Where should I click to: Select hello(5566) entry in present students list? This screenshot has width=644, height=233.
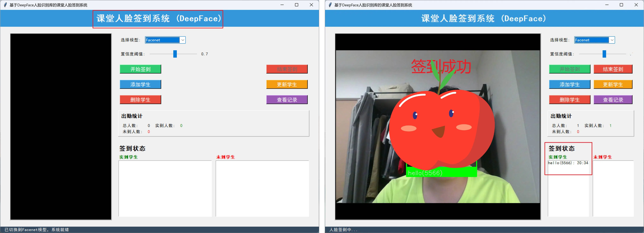coord(568,163)
